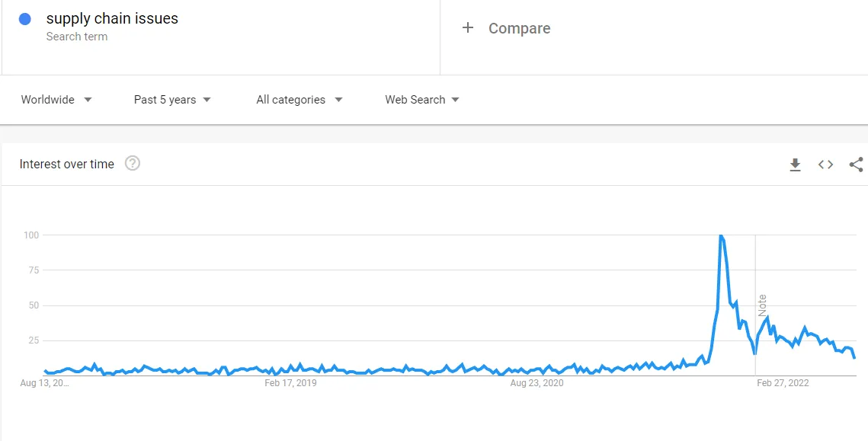Click the blue dot for search term

25,19
